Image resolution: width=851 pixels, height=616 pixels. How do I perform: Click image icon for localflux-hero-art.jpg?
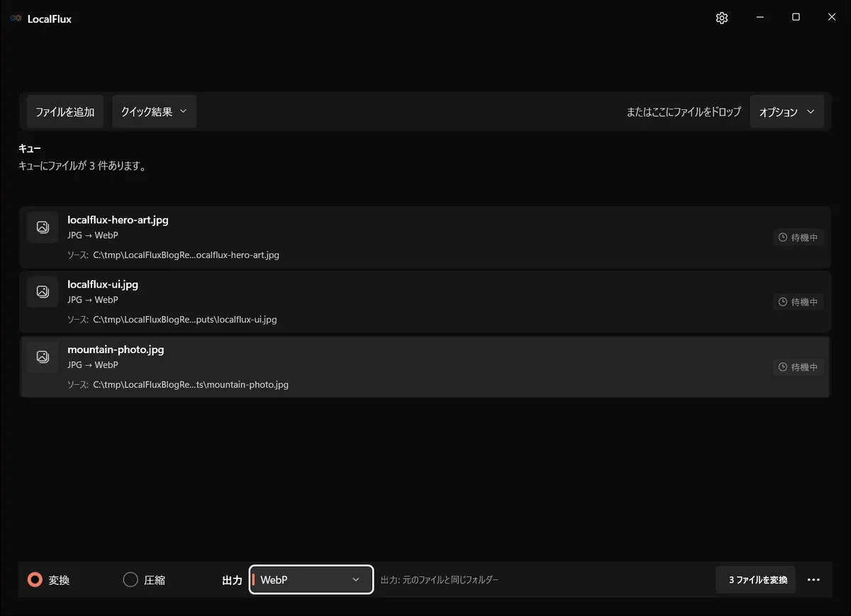pyautogui.click(x=43, y=227)
